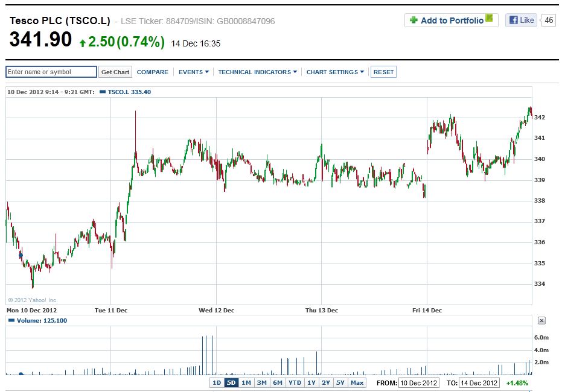Click the '+1.48%' range change value
562x392 pixels.
(517, 383)
